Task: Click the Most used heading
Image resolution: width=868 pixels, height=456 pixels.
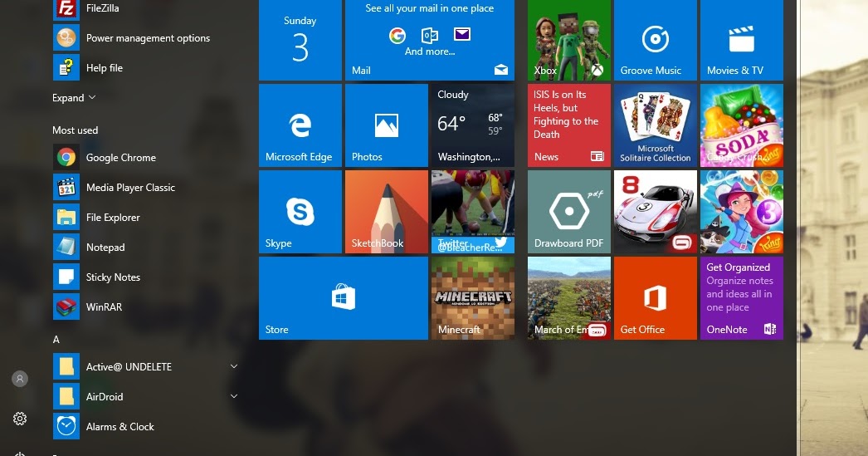Action: 76,130
